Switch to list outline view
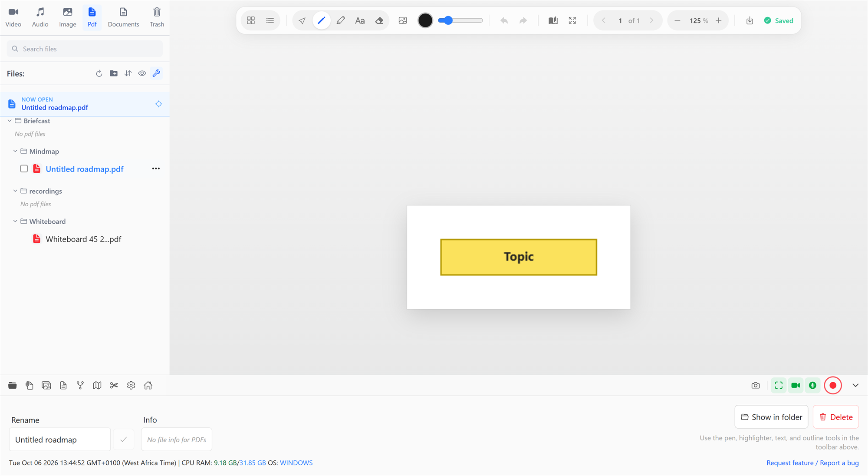 coord(270,20)
